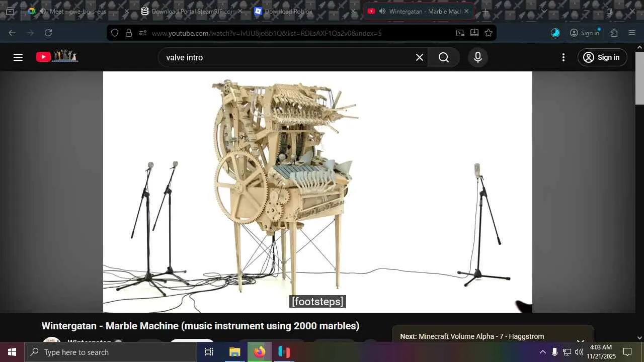Click the microphone tray icon
644x362 pixels.
[554, 352]
